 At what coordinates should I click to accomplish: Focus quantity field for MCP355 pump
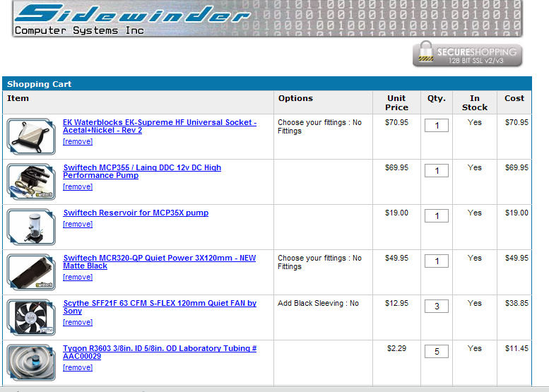pos(437,171)
